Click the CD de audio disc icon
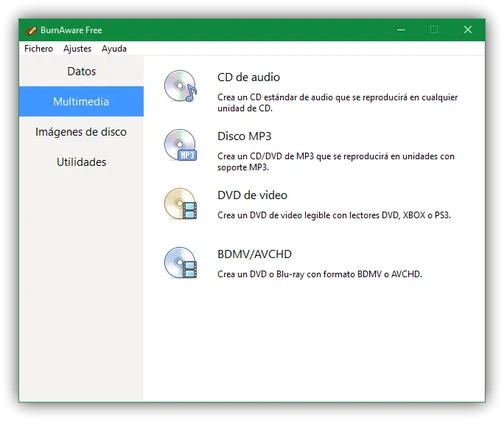 181,86
